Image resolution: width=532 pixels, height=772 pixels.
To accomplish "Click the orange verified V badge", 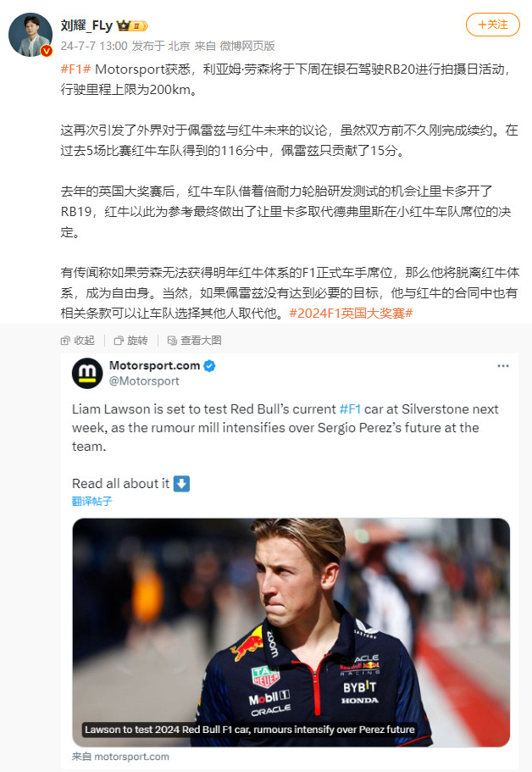I will pyautogui.click(x=47, y=51).
